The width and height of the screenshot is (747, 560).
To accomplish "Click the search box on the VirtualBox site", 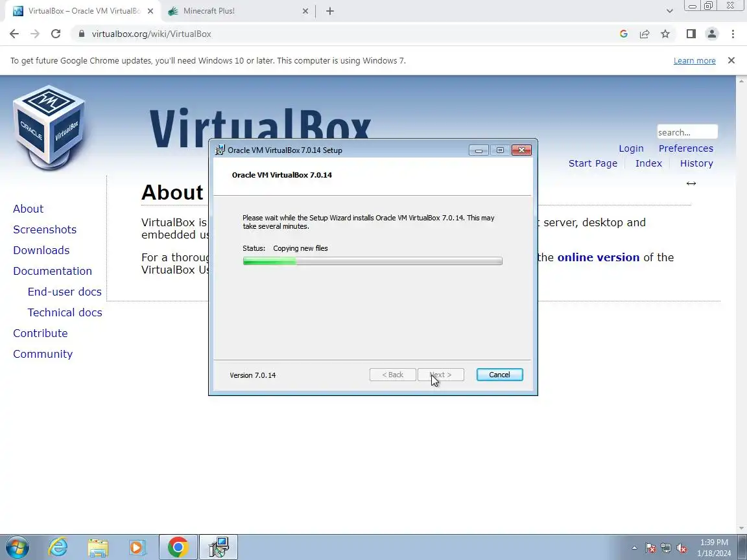I will coord(687,132).
